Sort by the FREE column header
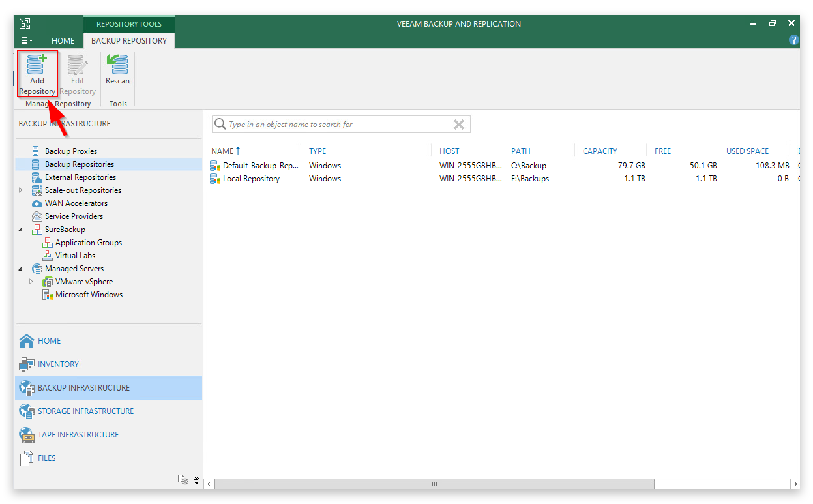Screen dimensions: 813x504 pyautogui.click(x=662, y=151)
